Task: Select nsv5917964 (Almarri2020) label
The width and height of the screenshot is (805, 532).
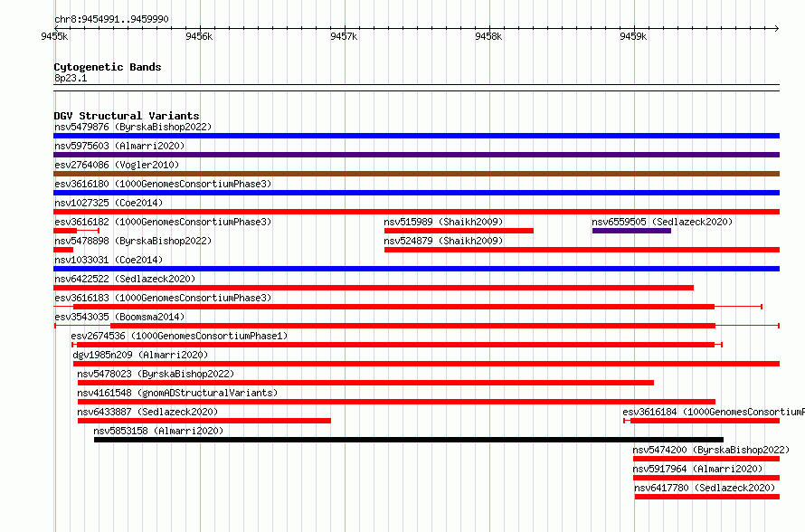Action: (697, 469)
